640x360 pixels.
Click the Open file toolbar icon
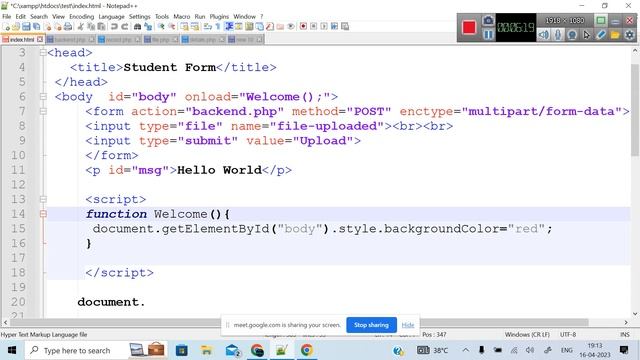(16, 27)
